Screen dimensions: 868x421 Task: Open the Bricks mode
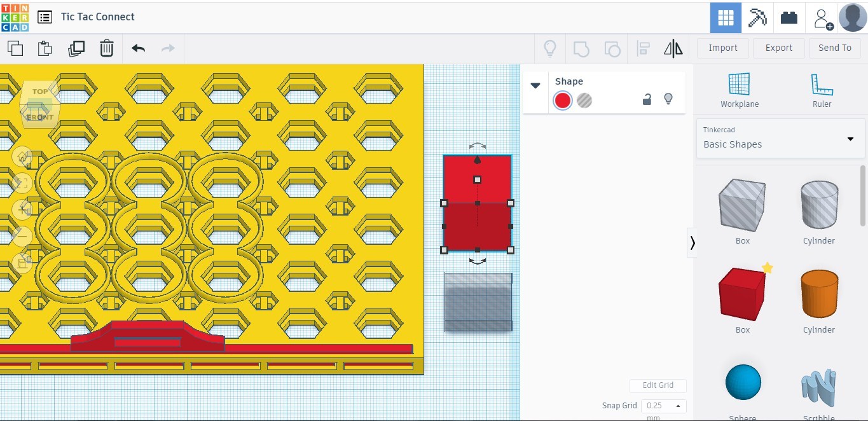click(x=789, y=17)
